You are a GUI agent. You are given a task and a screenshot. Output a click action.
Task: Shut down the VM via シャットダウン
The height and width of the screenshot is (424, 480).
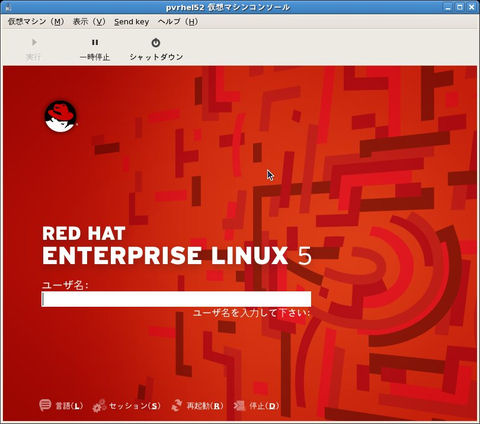156,49
